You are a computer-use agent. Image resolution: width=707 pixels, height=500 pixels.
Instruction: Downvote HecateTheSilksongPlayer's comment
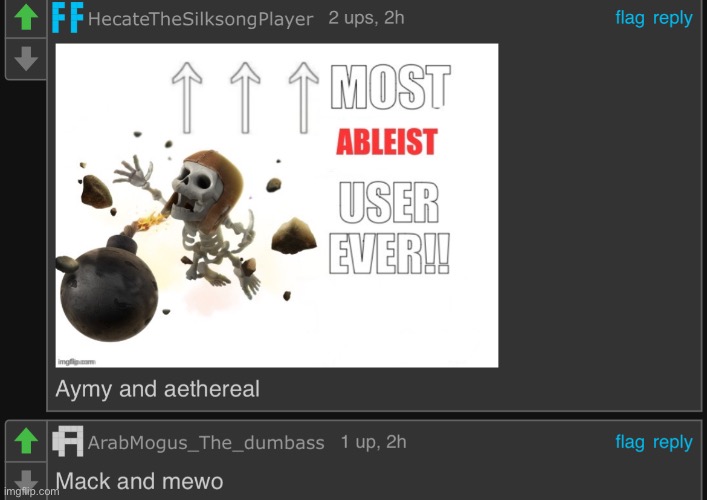click(x=26, y=59)
